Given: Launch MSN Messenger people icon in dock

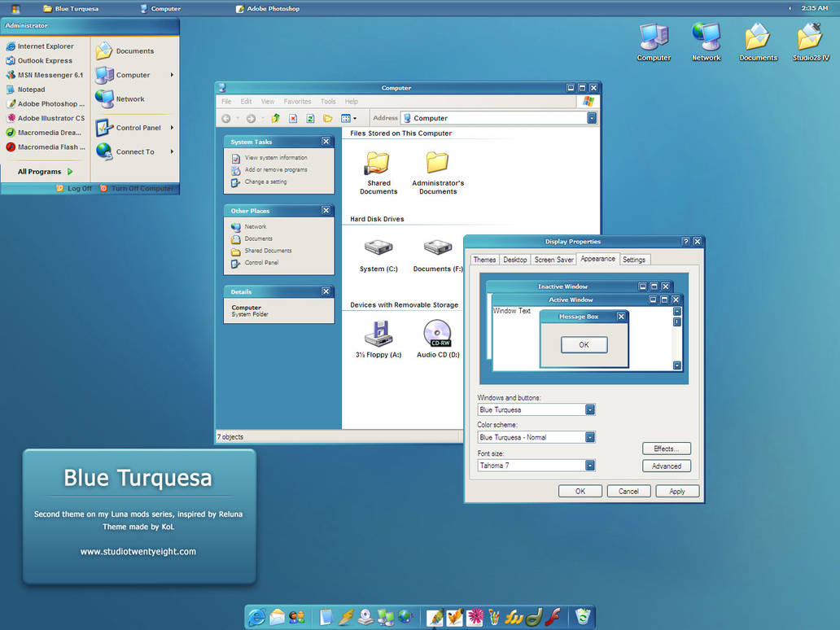Looking at the screenshot, I should click(x=297, y=618).
